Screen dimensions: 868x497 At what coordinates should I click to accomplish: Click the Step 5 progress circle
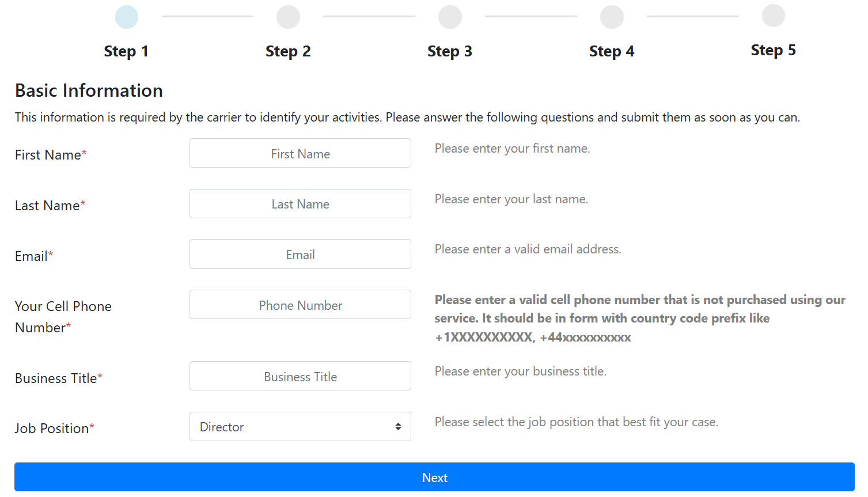coord(774,16)
